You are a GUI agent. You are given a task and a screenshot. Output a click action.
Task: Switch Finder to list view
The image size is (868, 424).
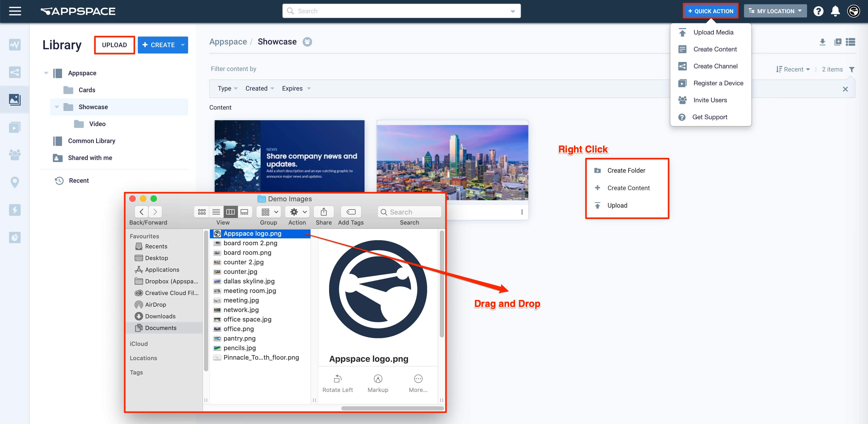coord(216,212)
